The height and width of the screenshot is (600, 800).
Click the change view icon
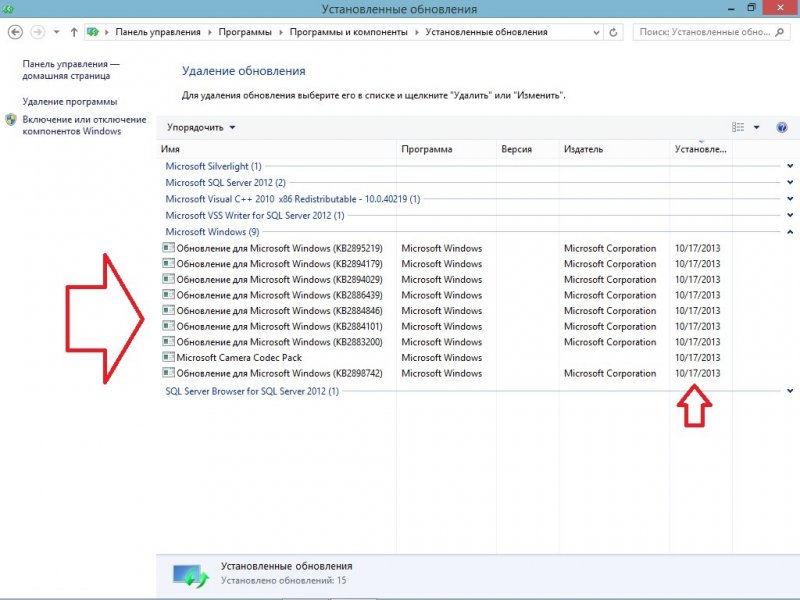point(738,128)
